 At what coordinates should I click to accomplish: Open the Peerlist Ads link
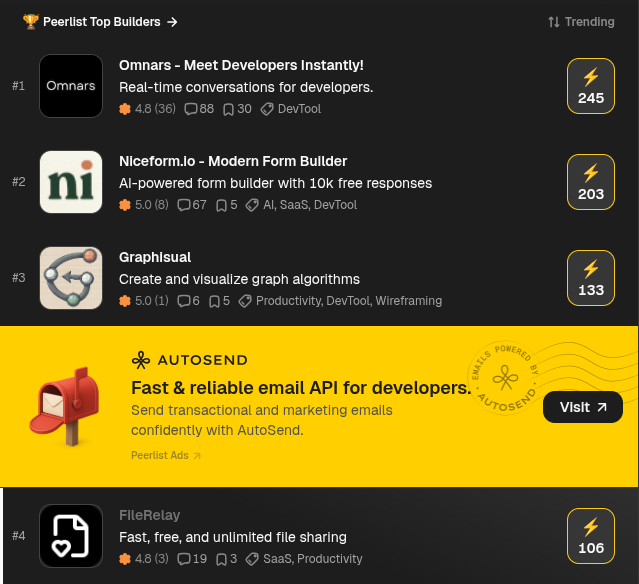[x=166, y=455]
